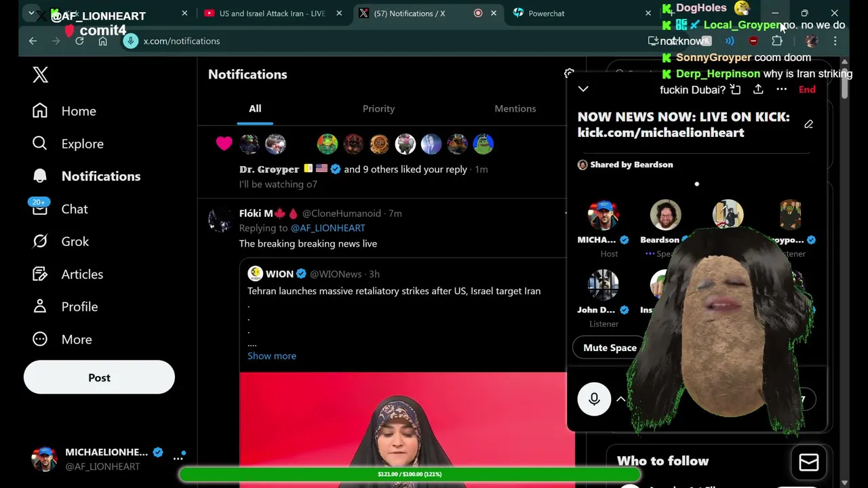Edit the Space title pencil icon
This screenshot has height=488, width=868.
(808, 124)
